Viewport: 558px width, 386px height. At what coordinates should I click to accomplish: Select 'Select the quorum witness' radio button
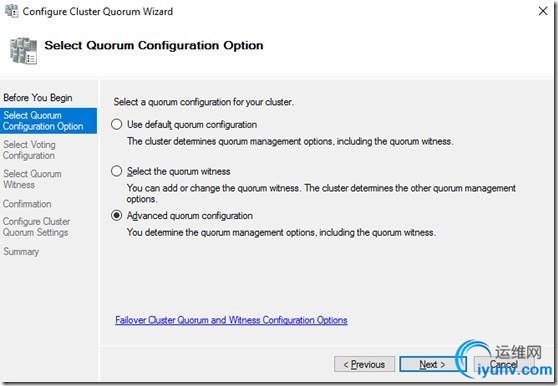pos(117,171)
